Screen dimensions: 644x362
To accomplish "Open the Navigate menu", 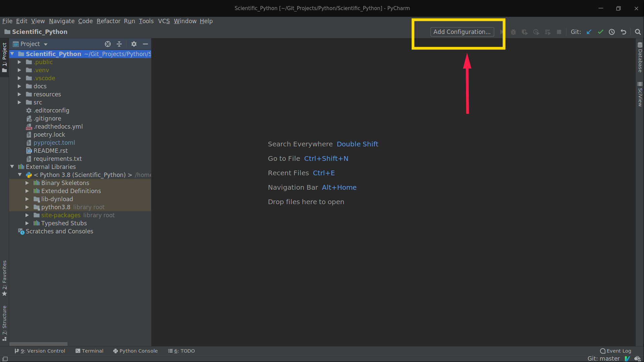I will click(x=62, y=21).
